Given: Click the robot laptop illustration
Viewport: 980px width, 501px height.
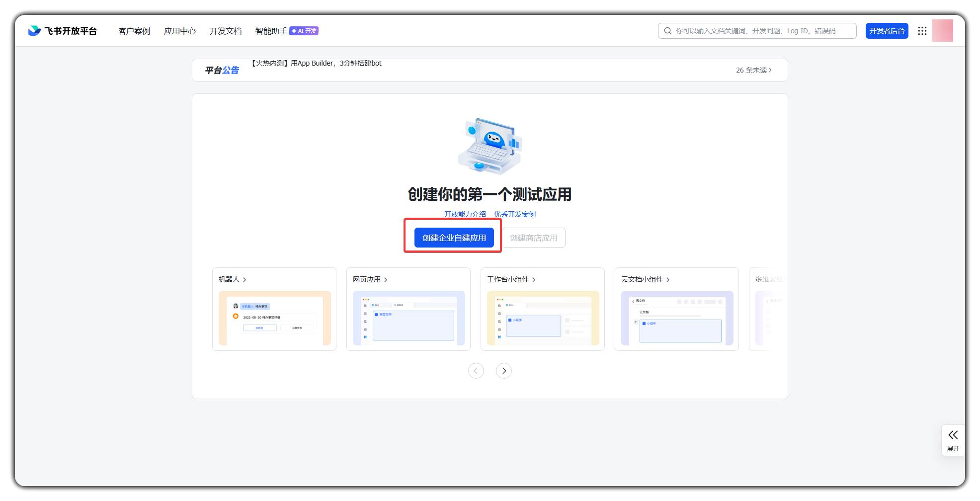Looking at the screenshot, I should click(490, 146).
